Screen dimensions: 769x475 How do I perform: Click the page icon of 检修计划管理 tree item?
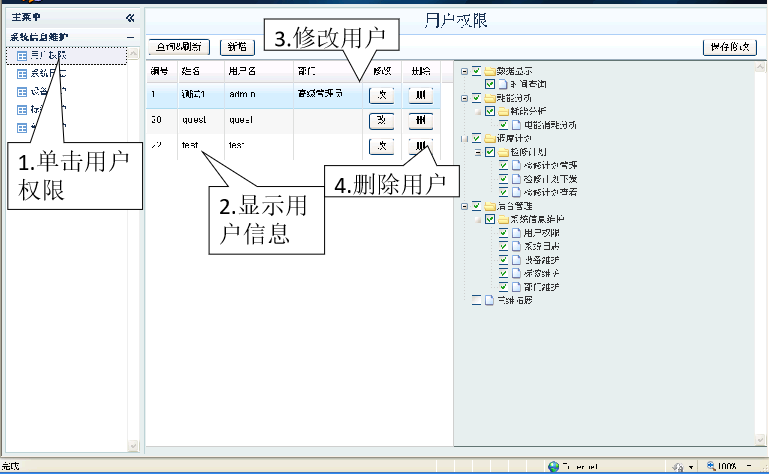click(516, 165)
